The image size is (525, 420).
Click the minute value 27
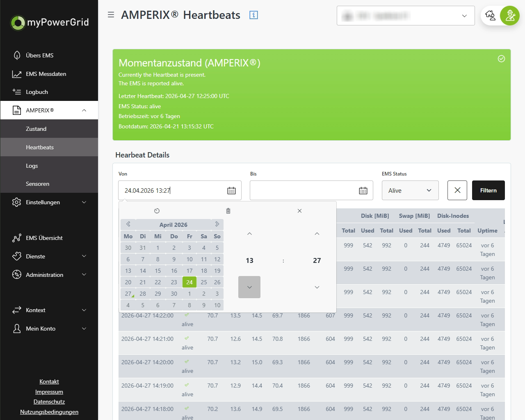(x=317, y=260)
